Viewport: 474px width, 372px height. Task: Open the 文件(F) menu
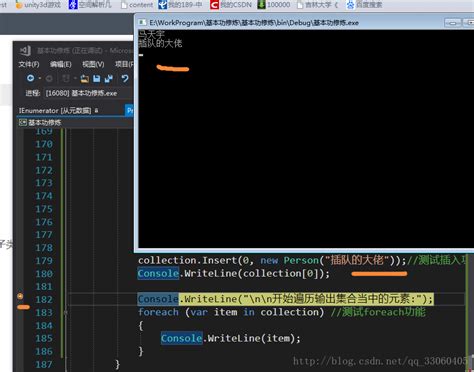click(x=29, y=64)
